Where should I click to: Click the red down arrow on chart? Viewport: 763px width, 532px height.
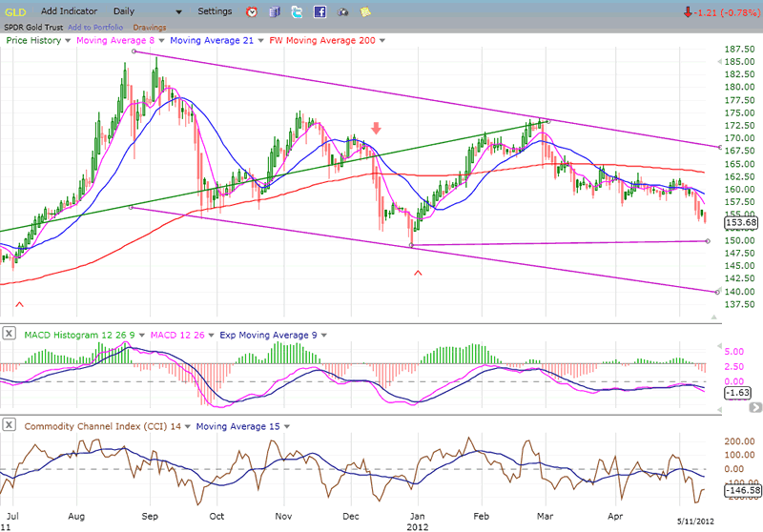[x=377, y=128]
